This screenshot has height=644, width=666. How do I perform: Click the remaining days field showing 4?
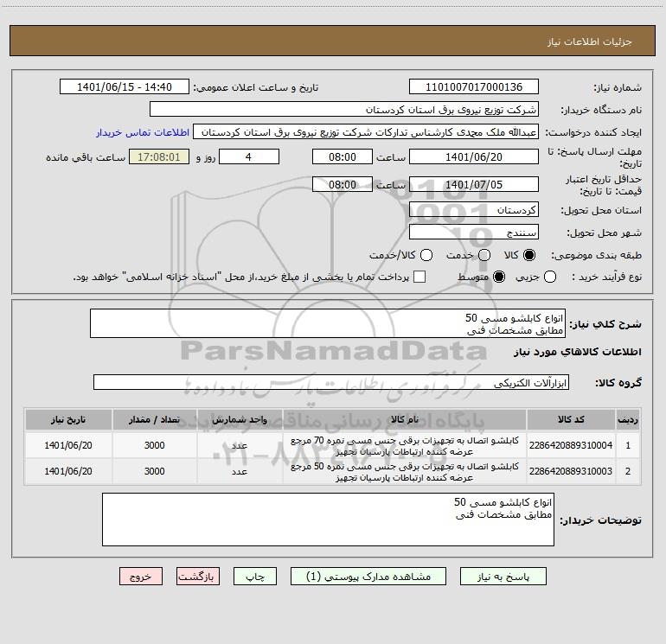point(249,156)
